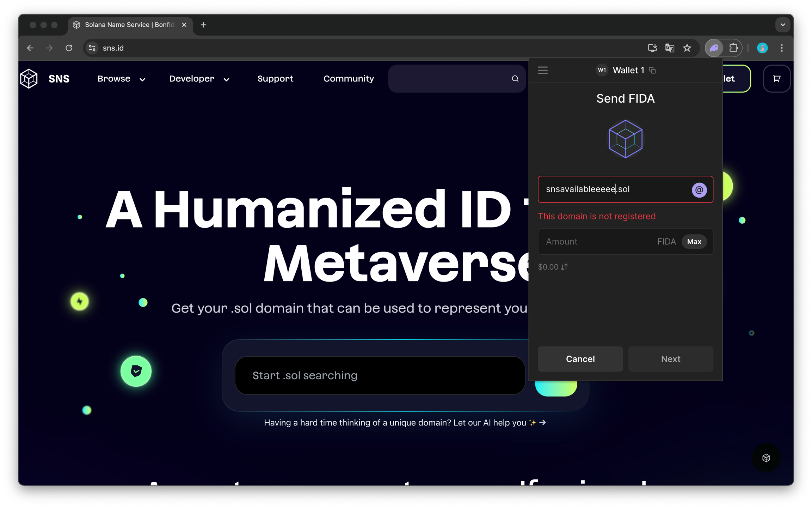Screen dimensions: 812x508
Task: Click the SNS cube logo
Action: tap(29, 78)
